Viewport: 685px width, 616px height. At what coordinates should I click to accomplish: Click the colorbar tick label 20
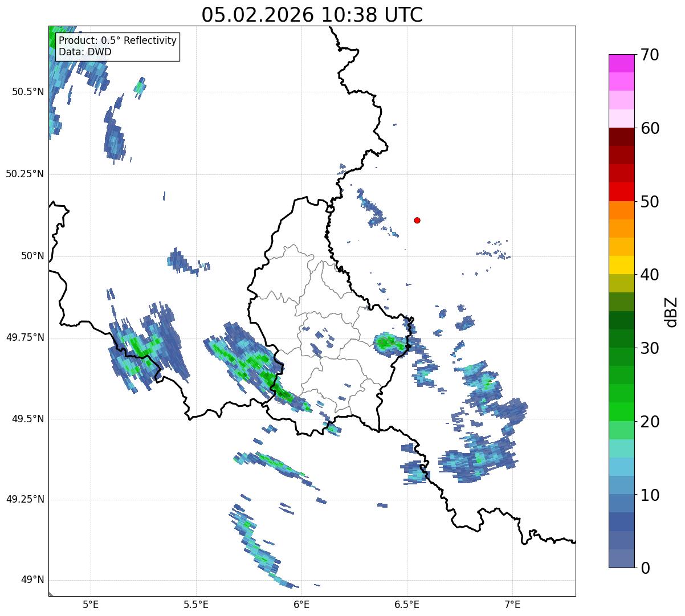(x=650, y=422)
